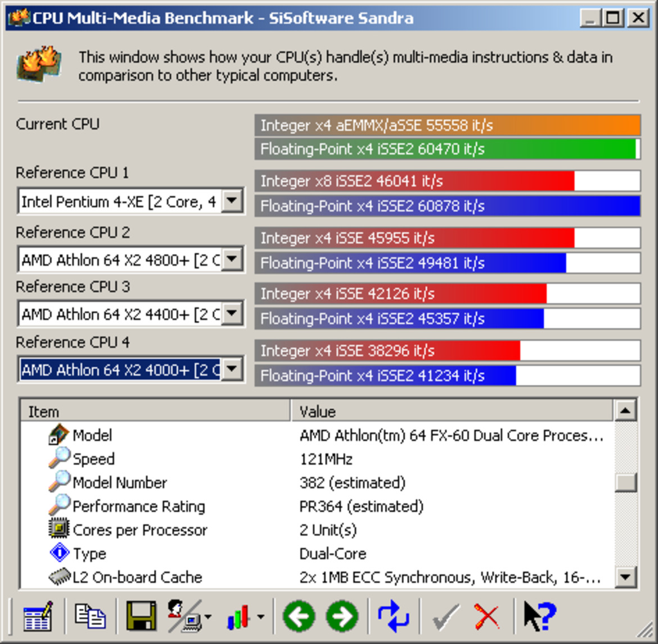The height and width of the screenshot is (644, 658).
Task: Click the user/computer options icon
Action: (184, 616)
